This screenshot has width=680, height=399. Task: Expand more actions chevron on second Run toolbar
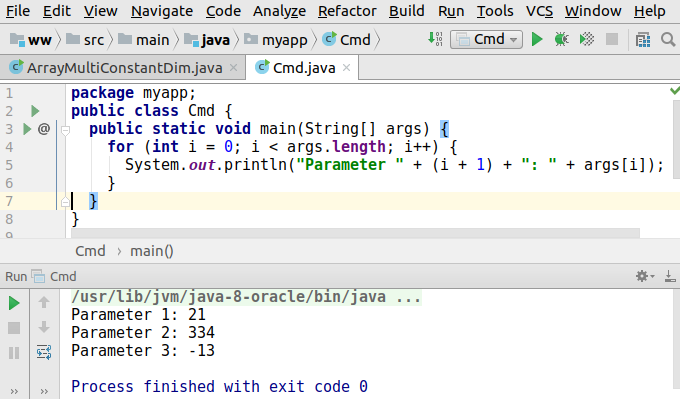pyautogui.click(x=44, y=391)
